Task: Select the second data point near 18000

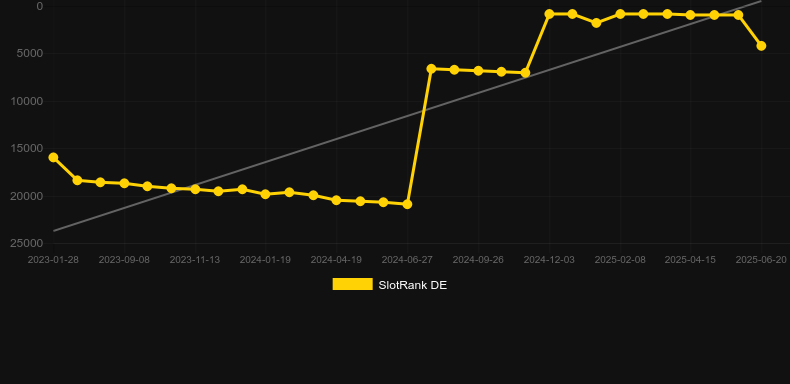Action: pos(78,180)
